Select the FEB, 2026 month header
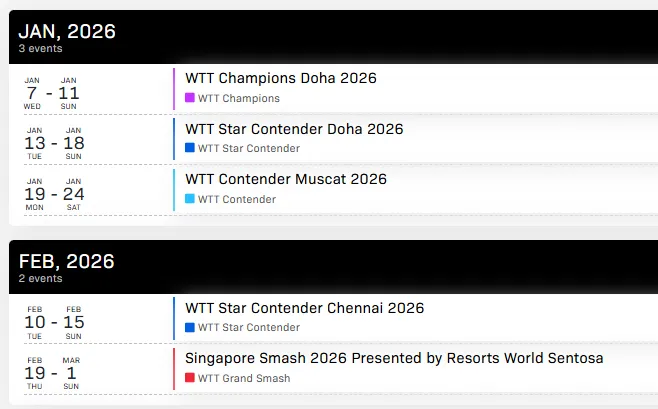658x409 pixels. pyautogui.click(x=67, y=261)
